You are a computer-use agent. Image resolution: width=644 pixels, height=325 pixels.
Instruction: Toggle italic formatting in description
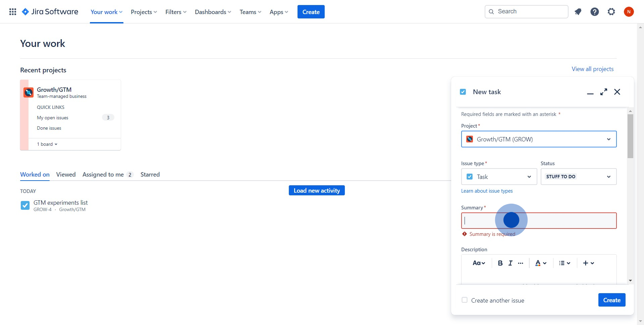point(510,263)
